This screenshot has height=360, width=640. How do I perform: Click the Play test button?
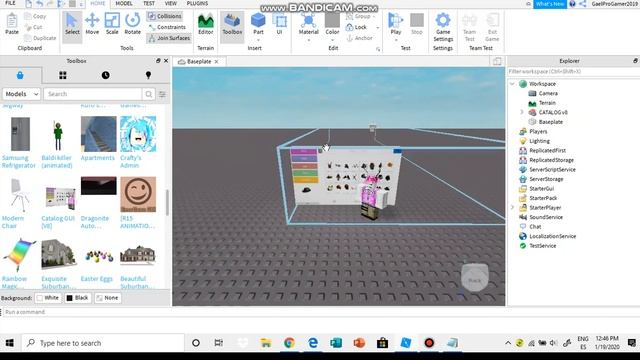(396, 23)
